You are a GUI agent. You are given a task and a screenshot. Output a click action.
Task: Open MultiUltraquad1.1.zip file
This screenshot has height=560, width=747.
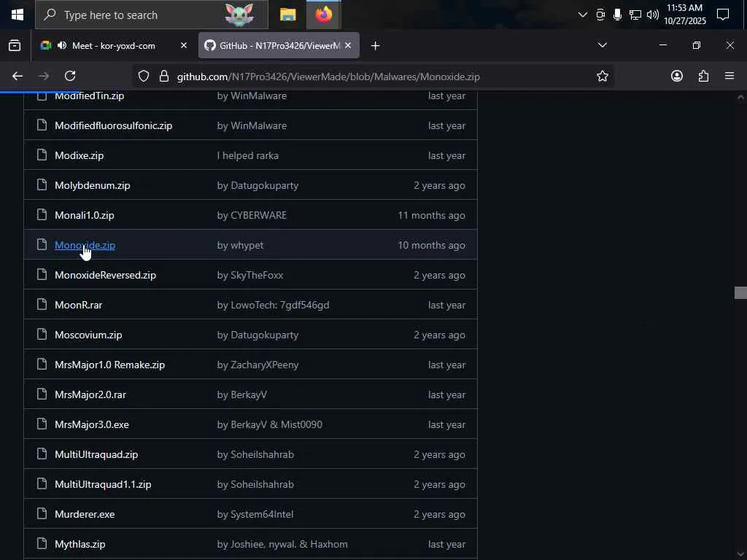[x=103, y=484]
